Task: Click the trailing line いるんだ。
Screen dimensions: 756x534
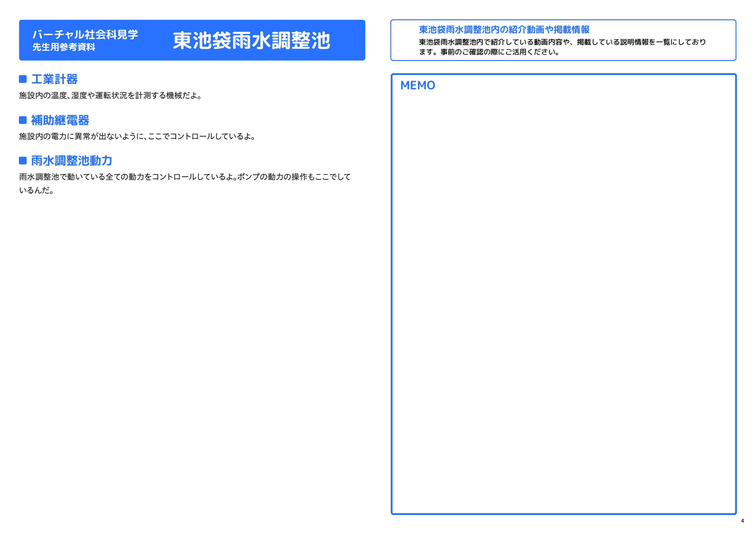Action: coord(37,191)
